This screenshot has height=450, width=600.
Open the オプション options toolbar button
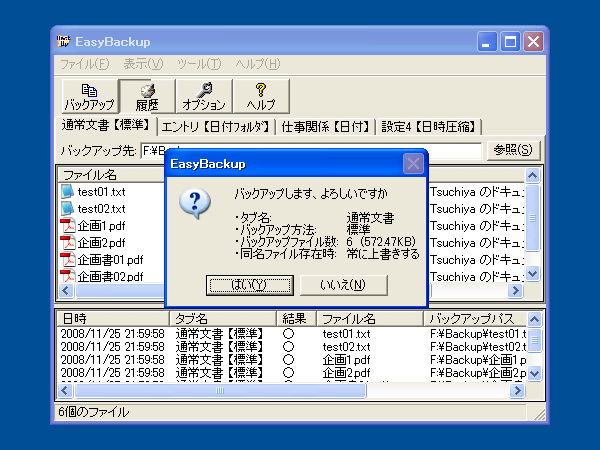pos(204,96)
